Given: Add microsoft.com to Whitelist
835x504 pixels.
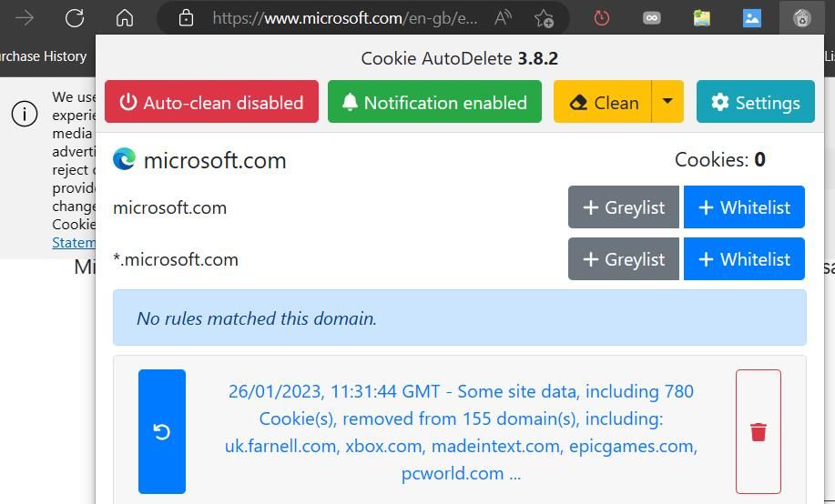Looking at the screenshot, I should [744, 207].
